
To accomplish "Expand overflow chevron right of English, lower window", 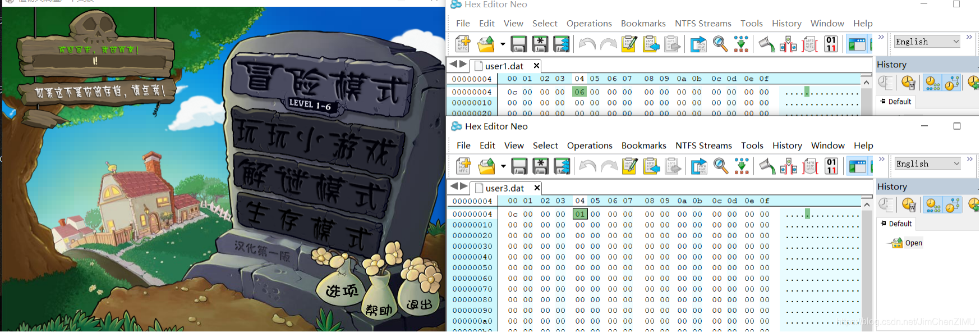I will click(969, 159).
